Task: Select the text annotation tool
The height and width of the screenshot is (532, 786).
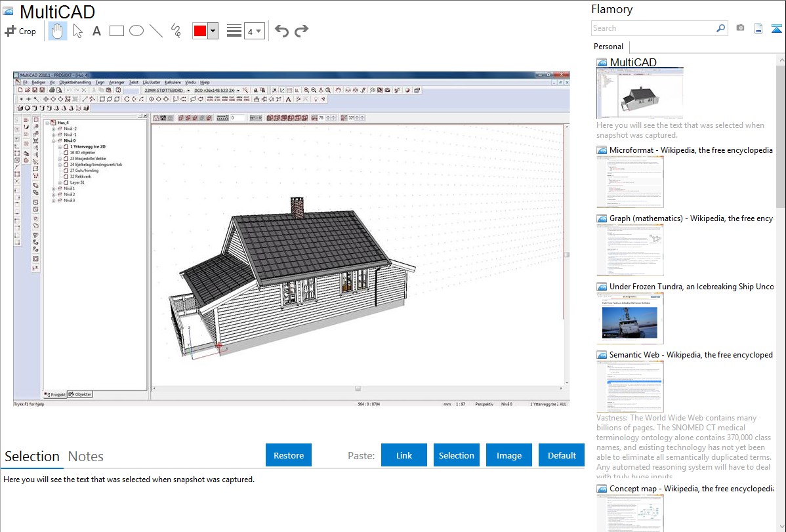Action: coord(96,31)
